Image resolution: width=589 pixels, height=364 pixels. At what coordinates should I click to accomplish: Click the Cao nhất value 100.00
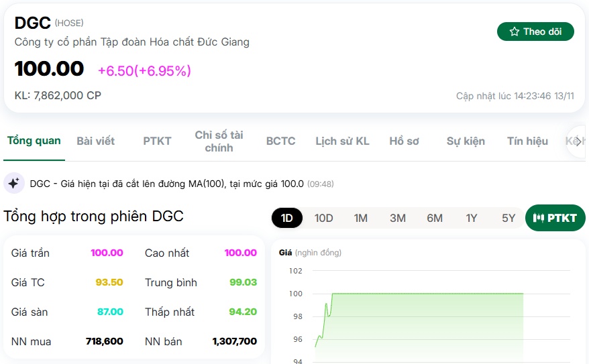point(241,253)
